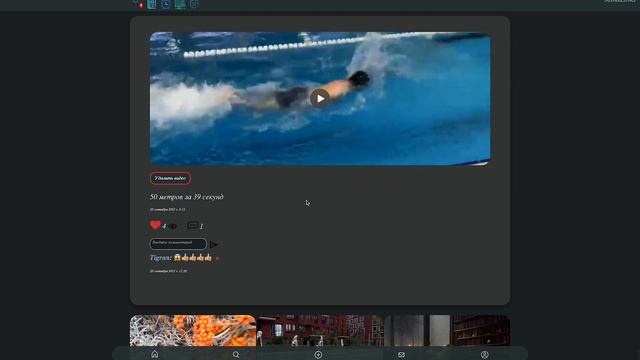Screen dimensions: 640x360
Task: Go to Home in the bottom navigation
Action: pos(155,354)
